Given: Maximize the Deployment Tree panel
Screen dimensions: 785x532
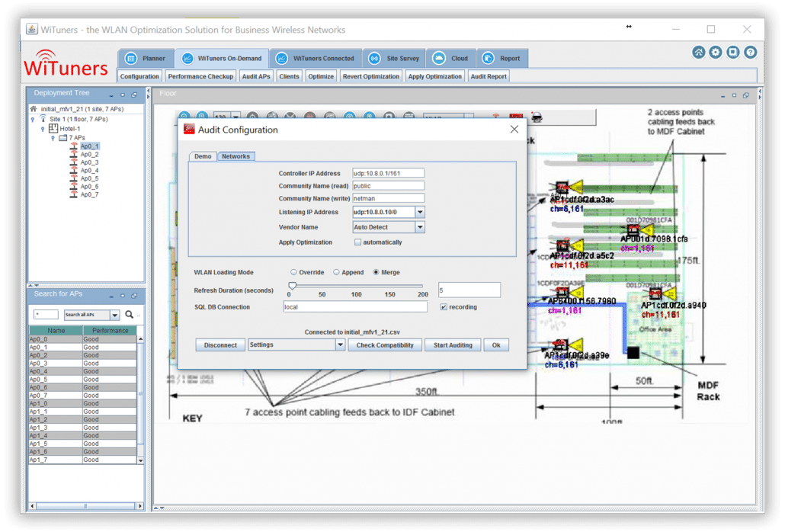Looking at the screenshot, I should click(x=123, y=95).
